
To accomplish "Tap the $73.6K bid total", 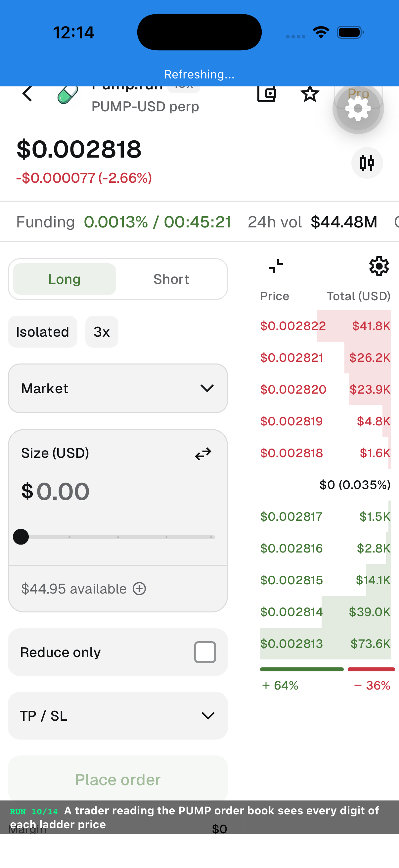I will pos(370,643).
